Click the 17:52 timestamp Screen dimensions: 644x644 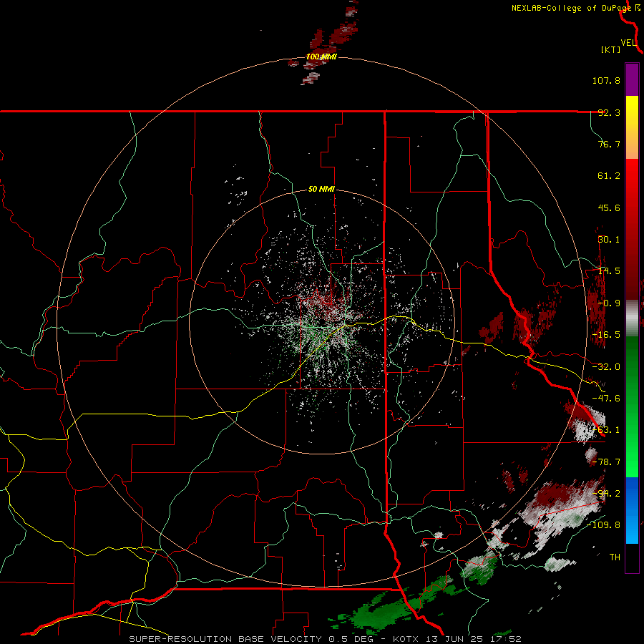coord(507,639)
